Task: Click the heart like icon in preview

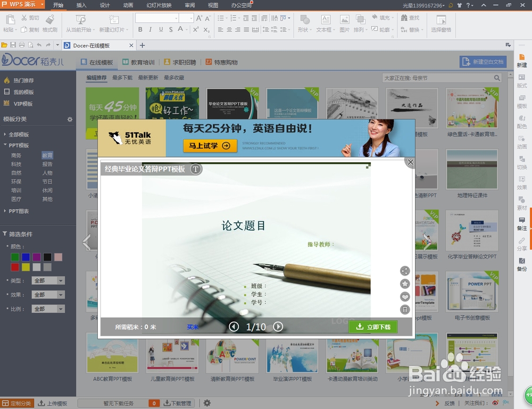Action: coord(405,296)
